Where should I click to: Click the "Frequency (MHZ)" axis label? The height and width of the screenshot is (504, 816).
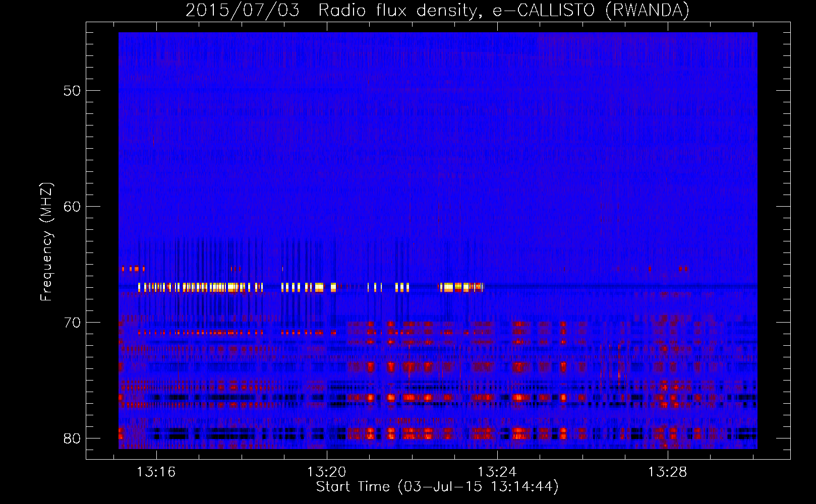click(46, 242)
